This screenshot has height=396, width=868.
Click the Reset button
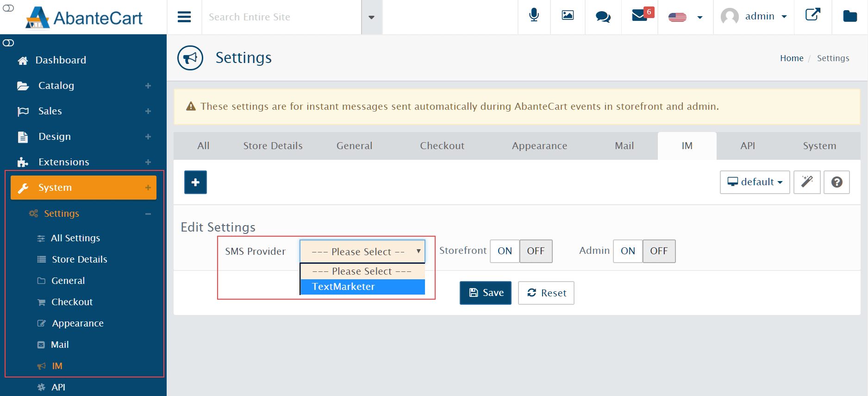[546, 293]
